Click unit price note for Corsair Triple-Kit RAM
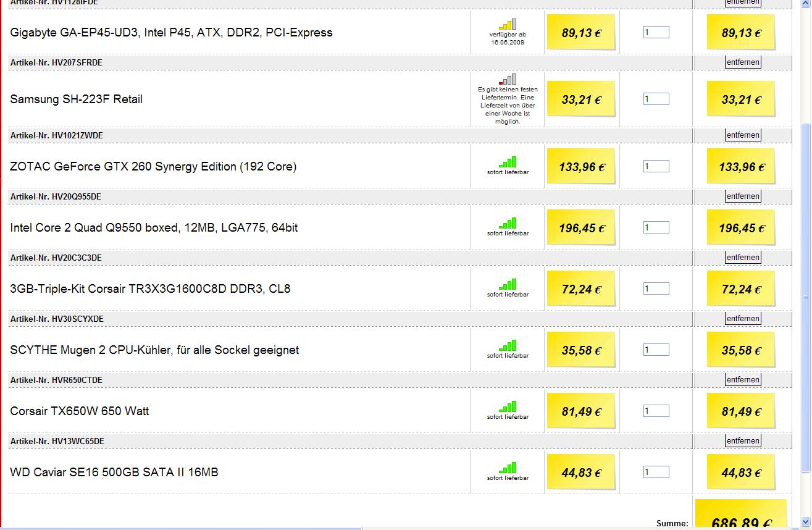 [581, 289]
